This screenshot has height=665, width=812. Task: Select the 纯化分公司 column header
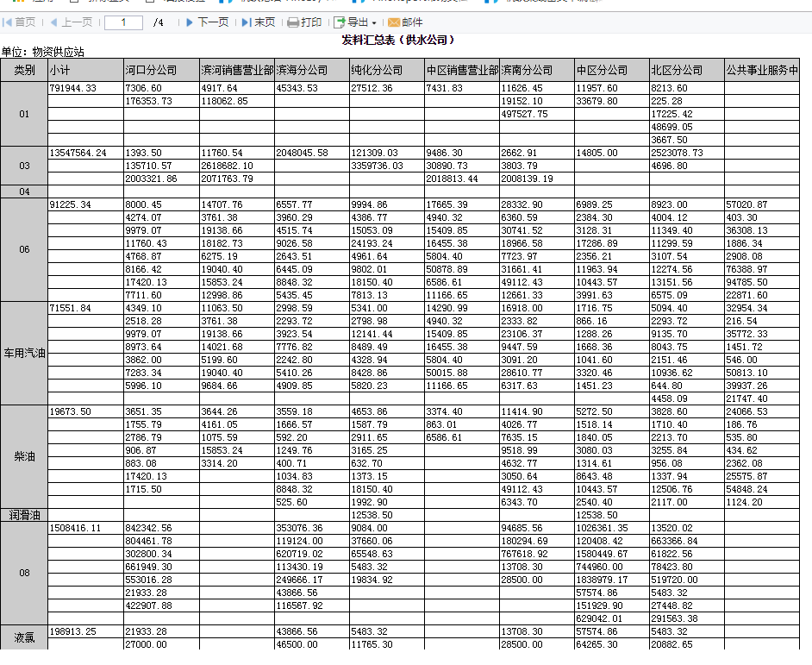[387, 70]
